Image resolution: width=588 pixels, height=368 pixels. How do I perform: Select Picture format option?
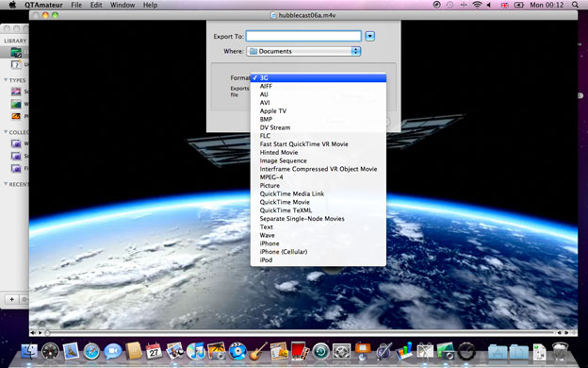pyautogui.click(x=318, y=185)
